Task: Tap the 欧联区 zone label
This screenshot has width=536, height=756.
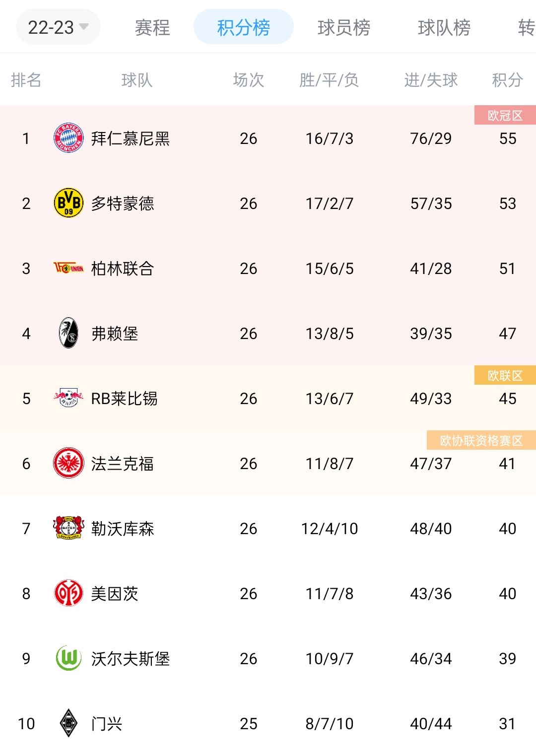Action: (x=505, y=375)
